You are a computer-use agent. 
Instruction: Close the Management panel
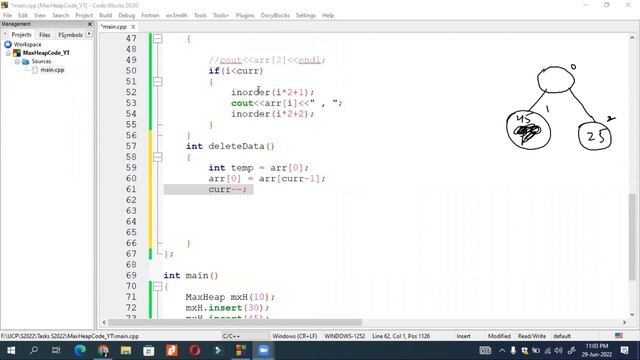click(x=90, y=24)
